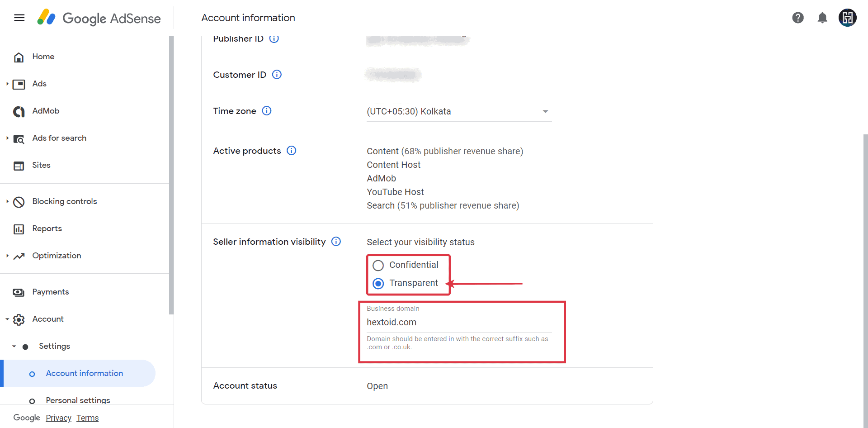Image resolution: width=868 pixels, height=428 pixels.
Task: Open Personal settings menu item
Action: tap(78, 400)
